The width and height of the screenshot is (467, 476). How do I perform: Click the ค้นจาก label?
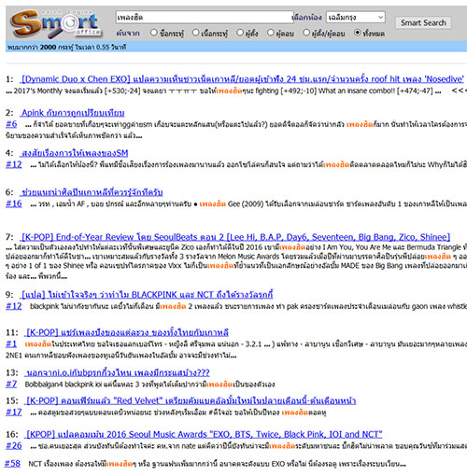[128, 33]
